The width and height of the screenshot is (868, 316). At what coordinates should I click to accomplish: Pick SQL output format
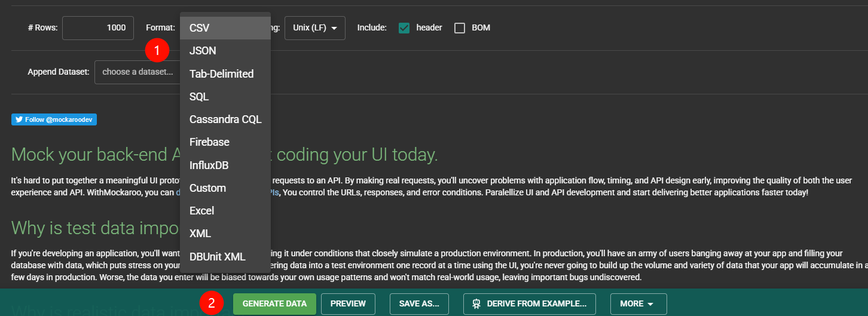[x=225, y=97]
